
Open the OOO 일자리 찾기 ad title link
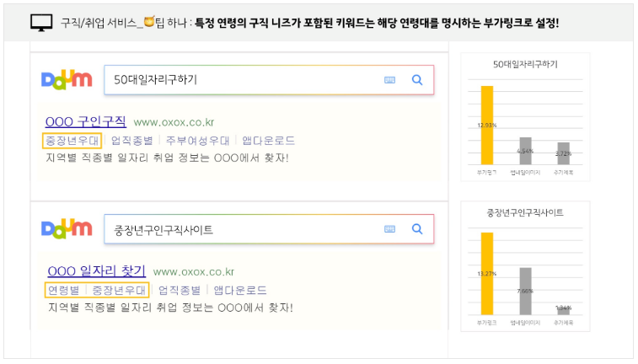point(96,271)
